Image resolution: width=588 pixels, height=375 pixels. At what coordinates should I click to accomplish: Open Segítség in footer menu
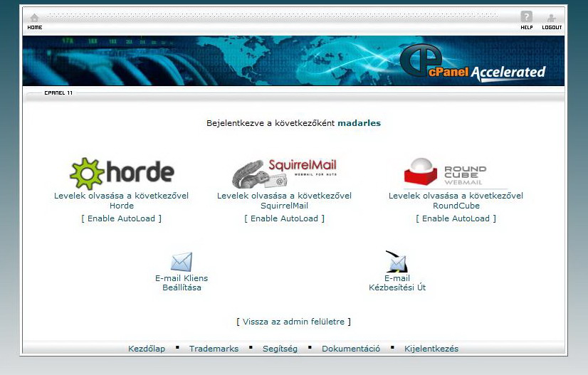(x=280, y=349)
